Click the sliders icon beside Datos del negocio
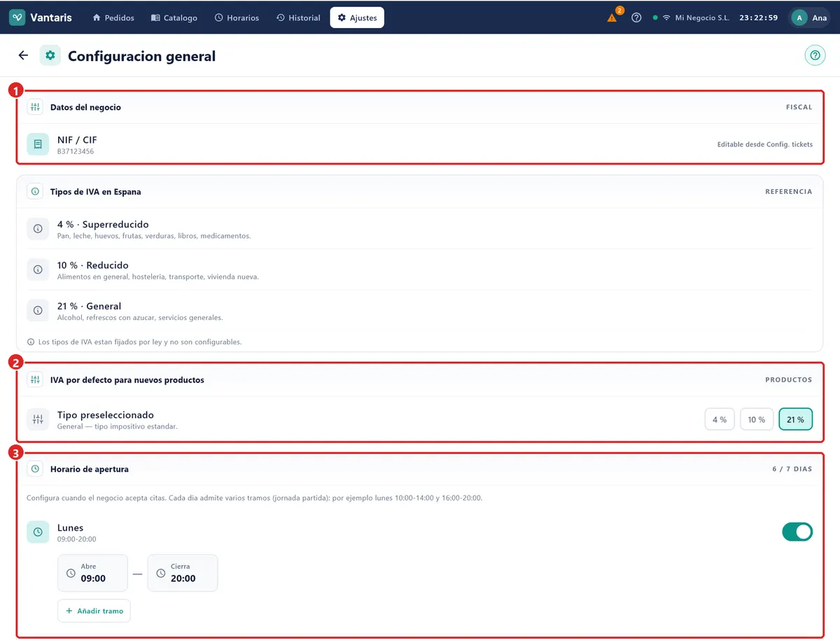This screenshot has width=840, height=640. pyautogui.click(x=35, y=107)
